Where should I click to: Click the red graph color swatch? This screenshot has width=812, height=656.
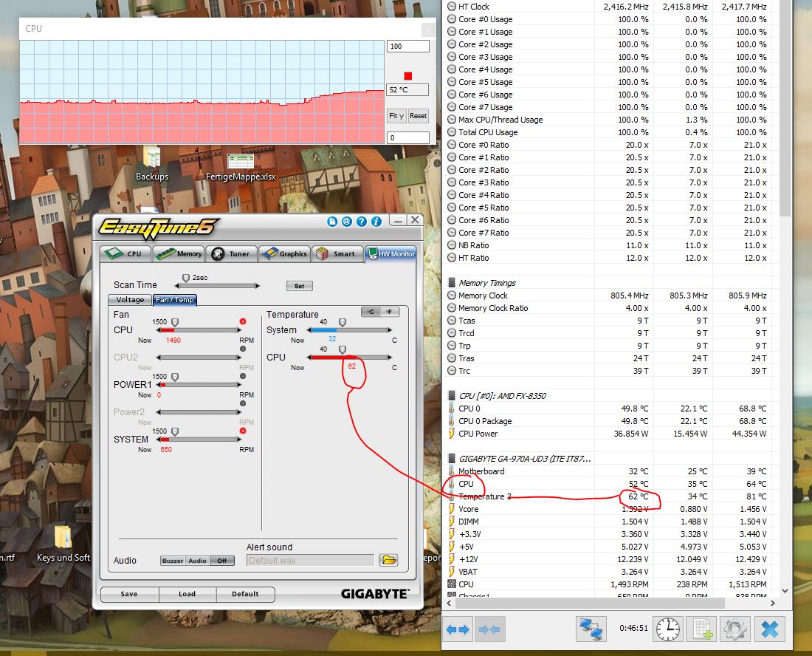click(x=408, y=76)
